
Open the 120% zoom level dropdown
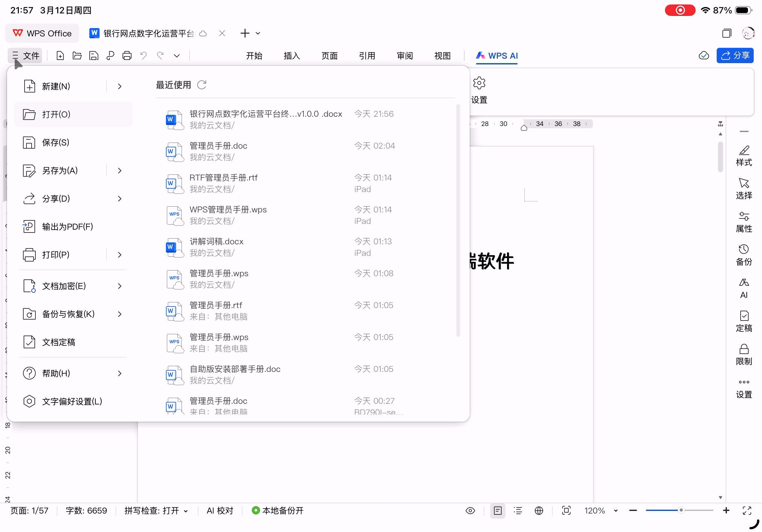tap(616, 511)
